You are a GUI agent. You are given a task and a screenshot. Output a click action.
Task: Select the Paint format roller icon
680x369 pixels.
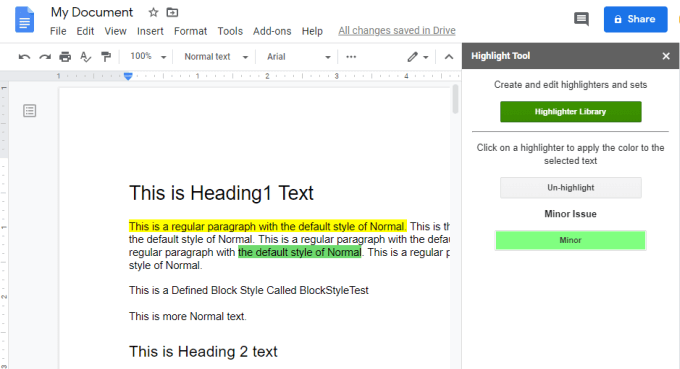pyautogui.click(x=106, y=57)
